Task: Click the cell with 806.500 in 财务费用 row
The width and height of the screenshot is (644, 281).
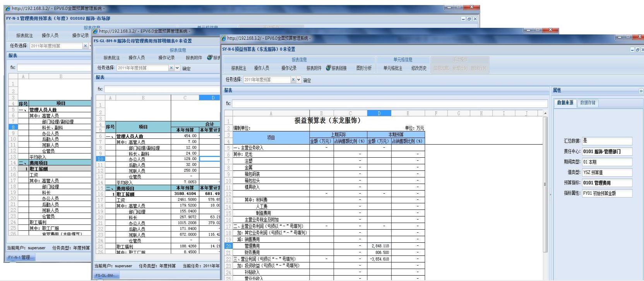Action: [x=379, y=252]
